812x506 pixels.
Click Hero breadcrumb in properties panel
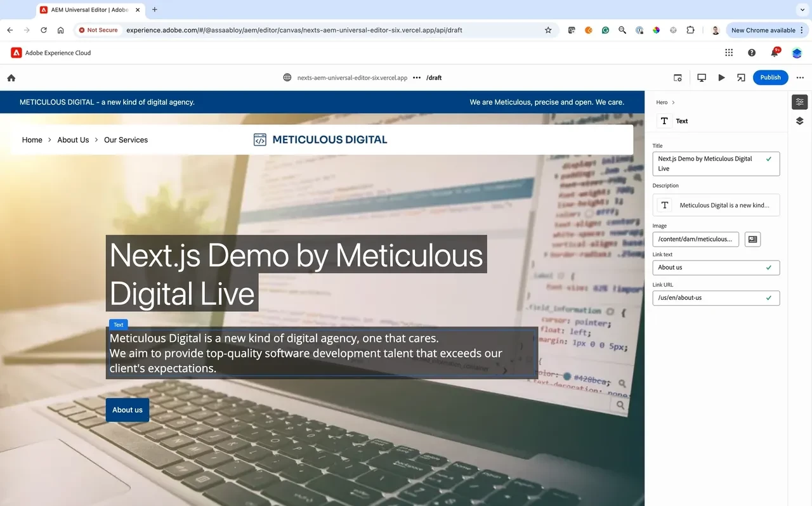click(x=662, y=102)
